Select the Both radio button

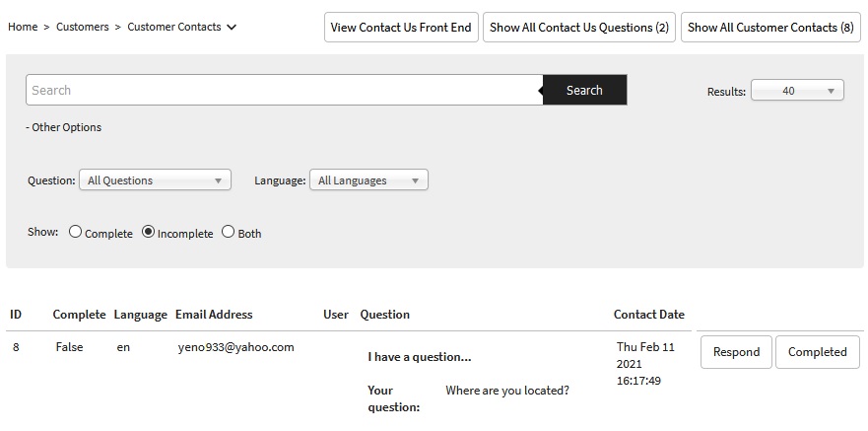[x=229, y=233]
